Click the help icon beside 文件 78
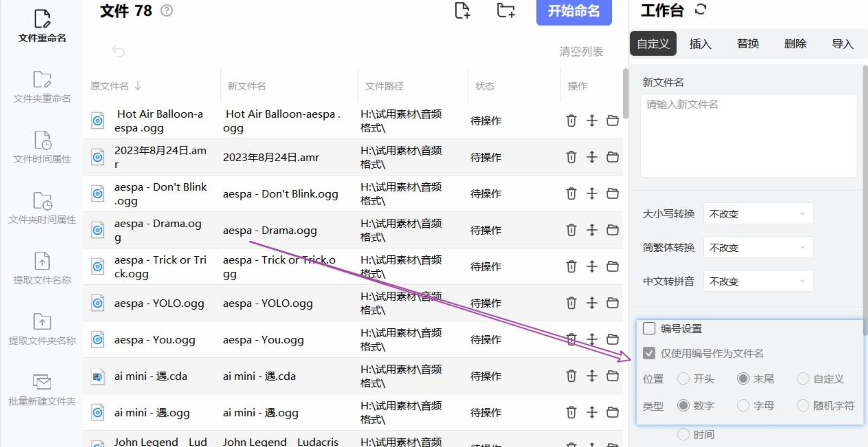This screenshot has height=447, width=868. (x=167, y=11)
